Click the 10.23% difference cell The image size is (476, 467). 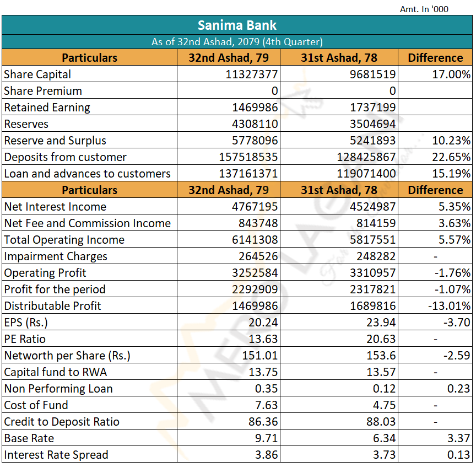(451, 141)
